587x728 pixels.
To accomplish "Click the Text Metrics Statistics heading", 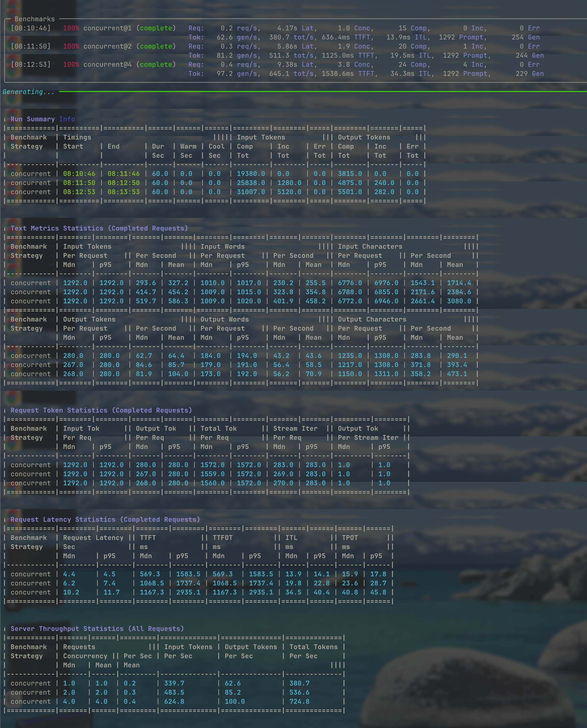I will (99, 229).
